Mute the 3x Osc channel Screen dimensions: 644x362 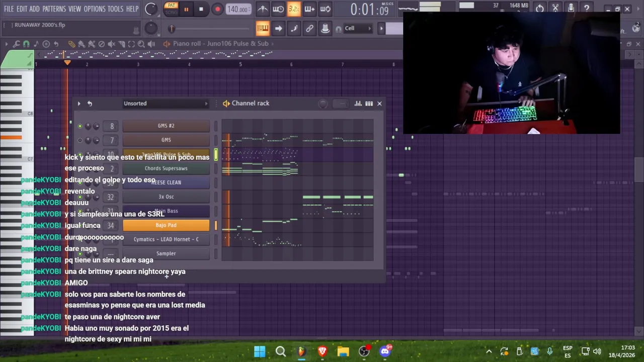tap(79, 197)
